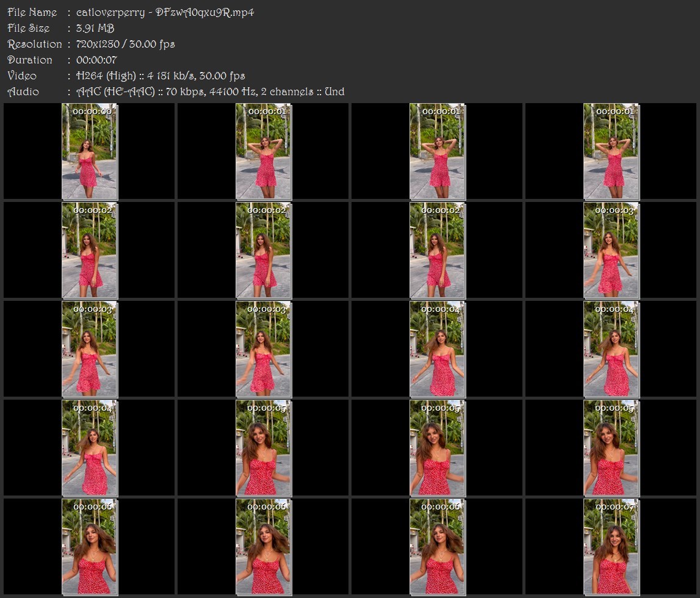Open the first thumbnail stamped 00:00:03
Image resolution: width=700 pixels, height=598 pixels.
point(612,250)
